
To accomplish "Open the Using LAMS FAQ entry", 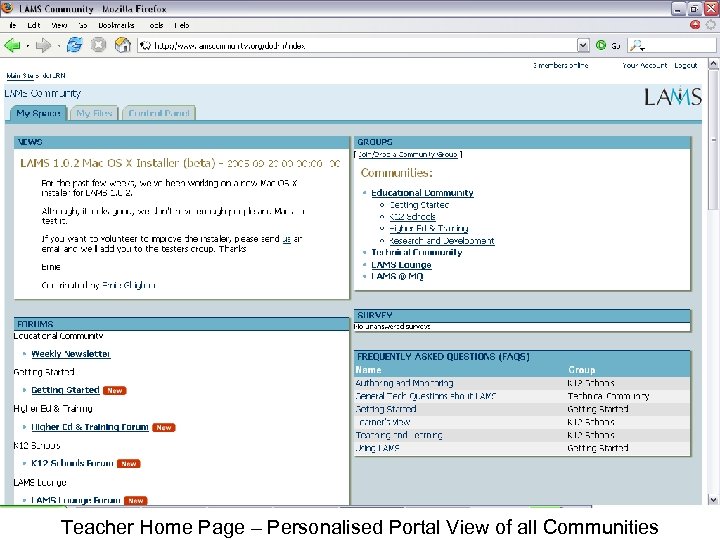I will coord(377,448).
